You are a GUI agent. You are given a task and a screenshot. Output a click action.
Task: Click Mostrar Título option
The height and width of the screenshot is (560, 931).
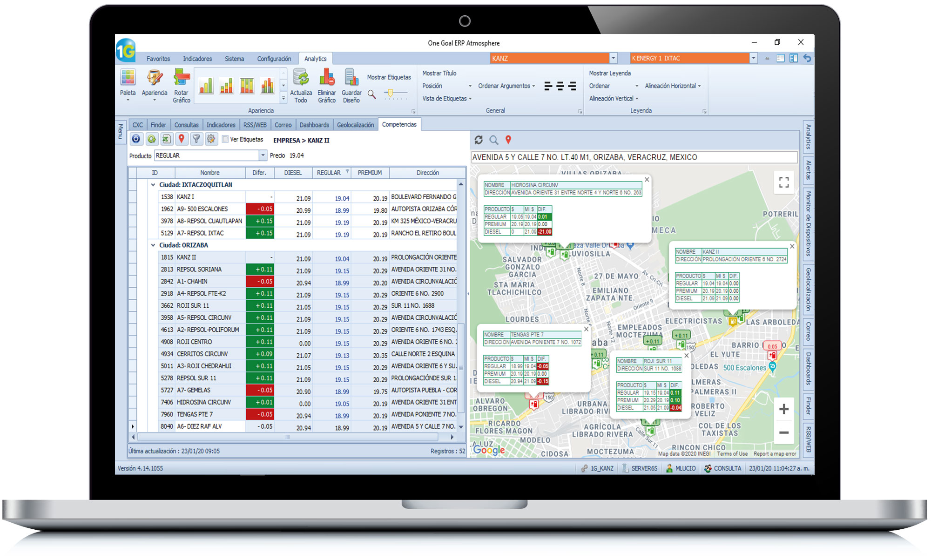[x=439, y=74]
